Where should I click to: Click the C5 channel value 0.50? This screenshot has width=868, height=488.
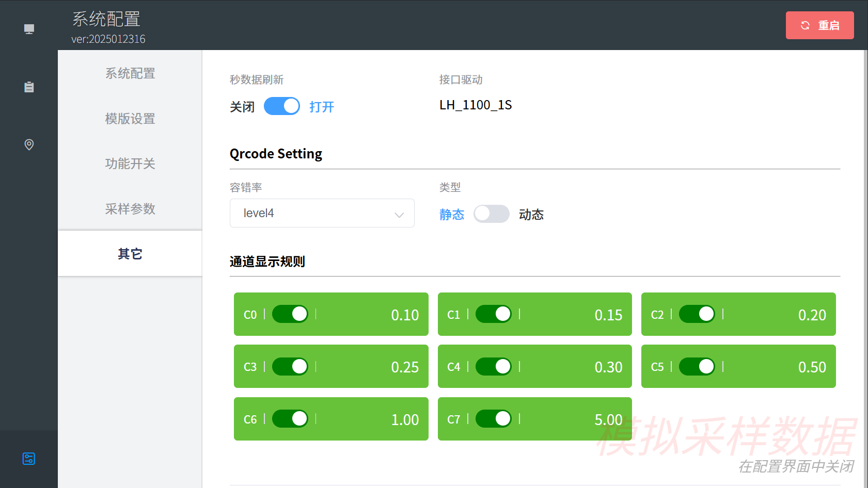click(x=812, y=367)
